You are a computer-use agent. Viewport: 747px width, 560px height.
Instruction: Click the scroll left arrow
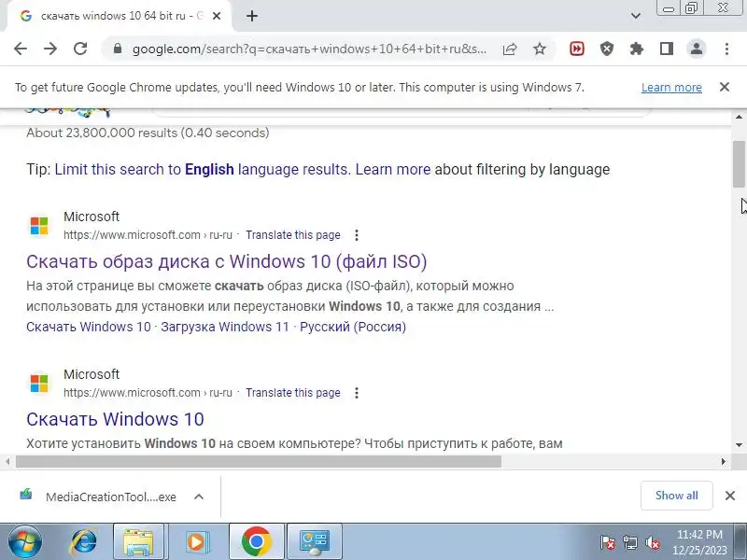(x=7, y=461)
